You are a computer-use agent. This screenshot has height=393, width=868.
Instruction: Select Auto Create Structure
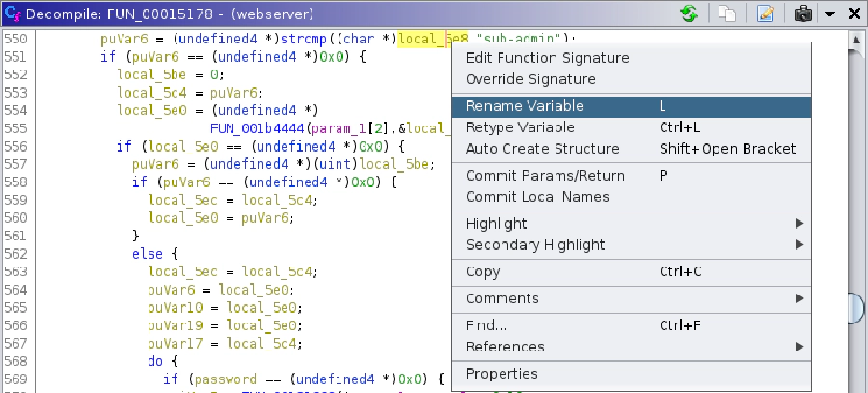coord(632,149)
